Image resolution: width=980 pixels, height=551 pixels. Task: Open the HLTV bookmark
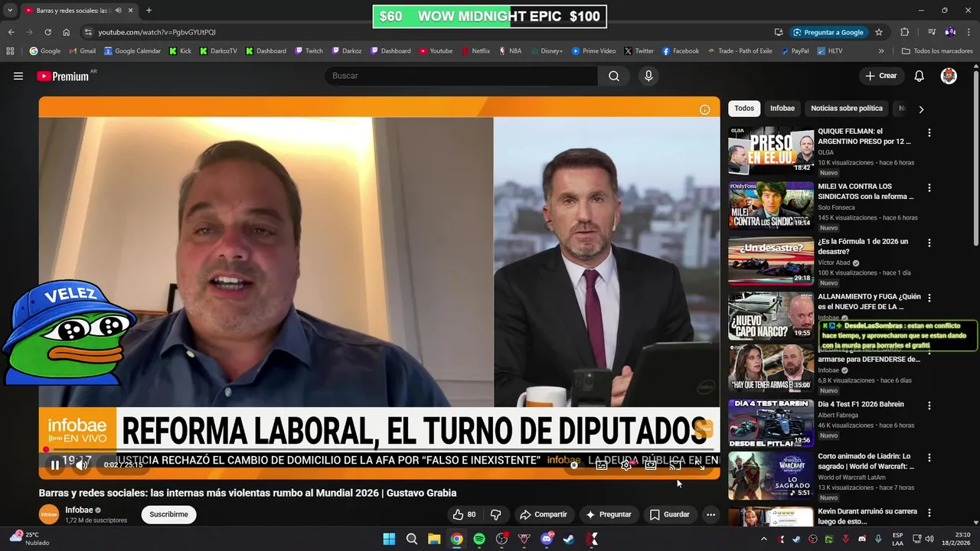(x=830, y=51)
